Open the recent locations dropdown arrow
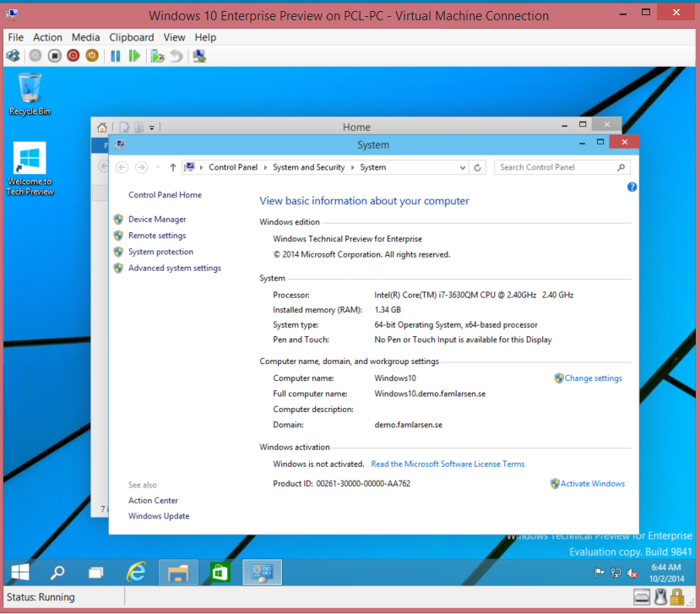This screenshot has width=700, height=614. click(158, 167)
